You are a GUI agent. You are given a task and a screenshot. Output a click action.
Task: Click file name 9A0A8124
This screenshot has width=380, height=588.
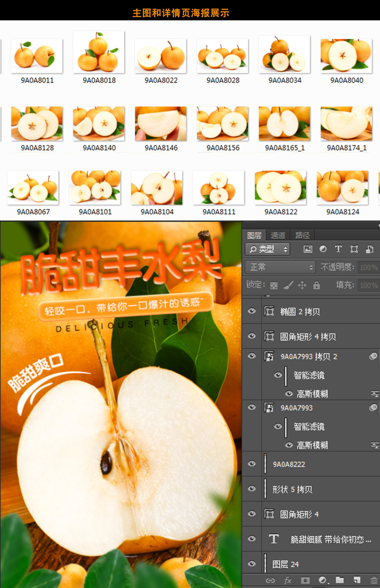click(343, 212)
